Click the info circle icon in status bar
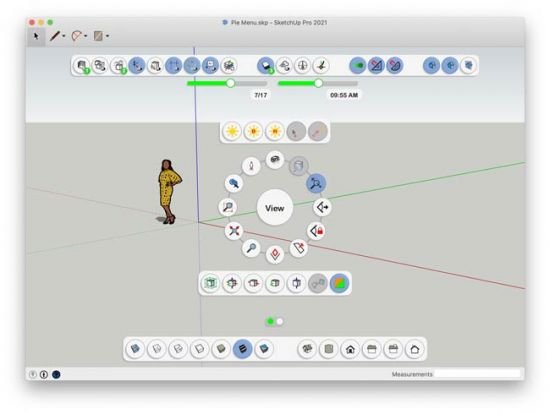This screenshot has width=550, height=414. tap(44, 374)
